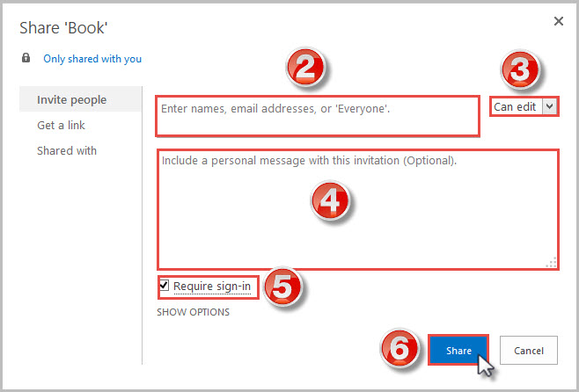Click the blue Share button
The height and width of the screenshot is (392, 579).
tap(458, 350)
